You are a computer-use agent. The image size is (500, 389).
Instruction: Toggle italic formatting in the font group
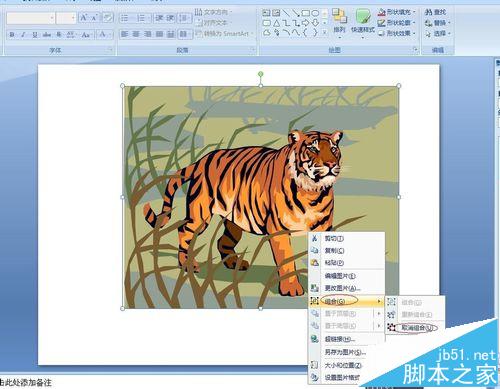pyautogui.click(x=23, y=34)
